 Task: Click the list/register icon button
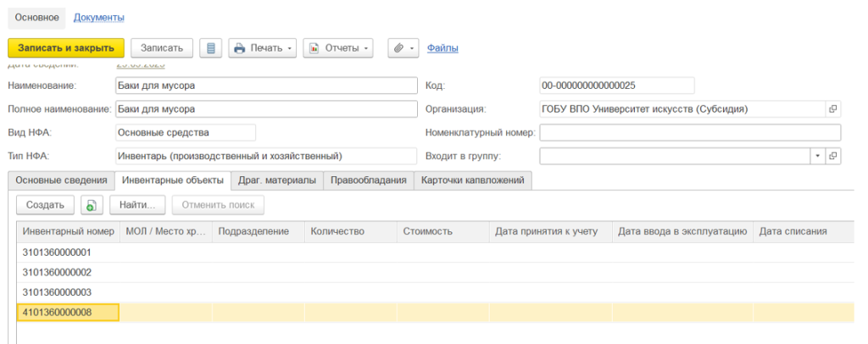(210, 48)
